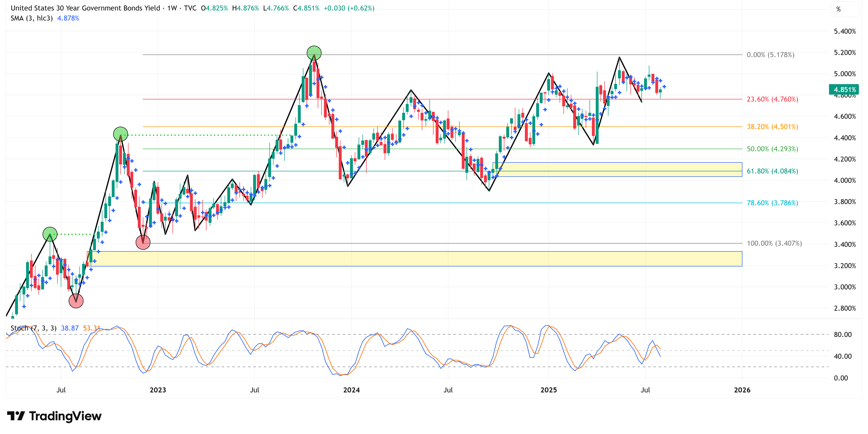Click the red circle at the 3.407% low
Image resolution: width=868 pixels, height=434 pixels.
[x=143, y=242]
